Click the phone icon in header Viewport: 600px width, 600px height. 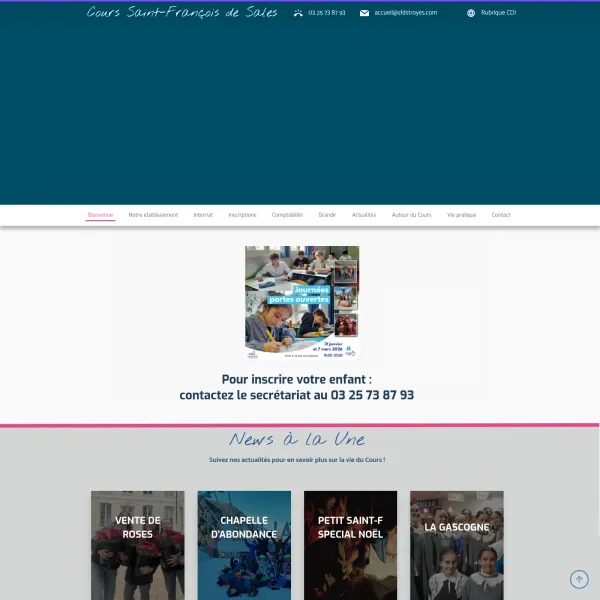point(298,13)
